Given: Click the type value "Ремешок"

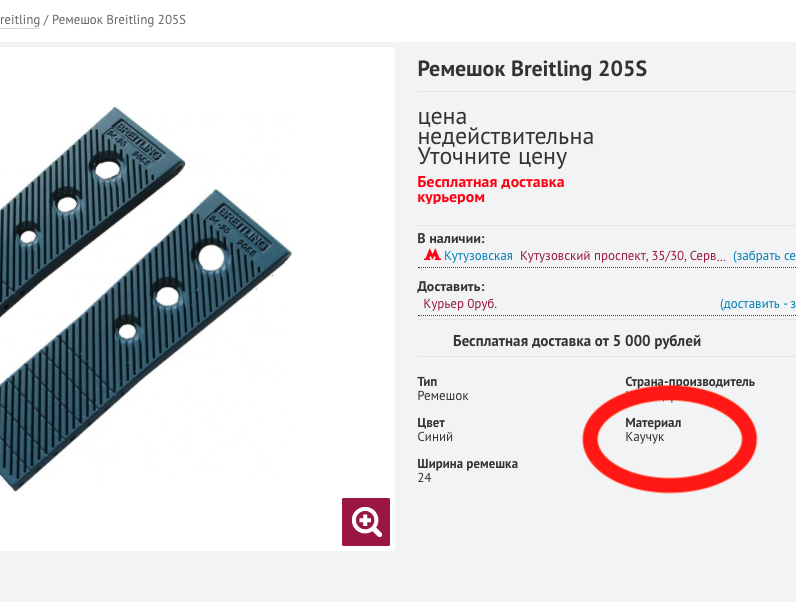Looking at the screenshot, I should coord(443,396).
